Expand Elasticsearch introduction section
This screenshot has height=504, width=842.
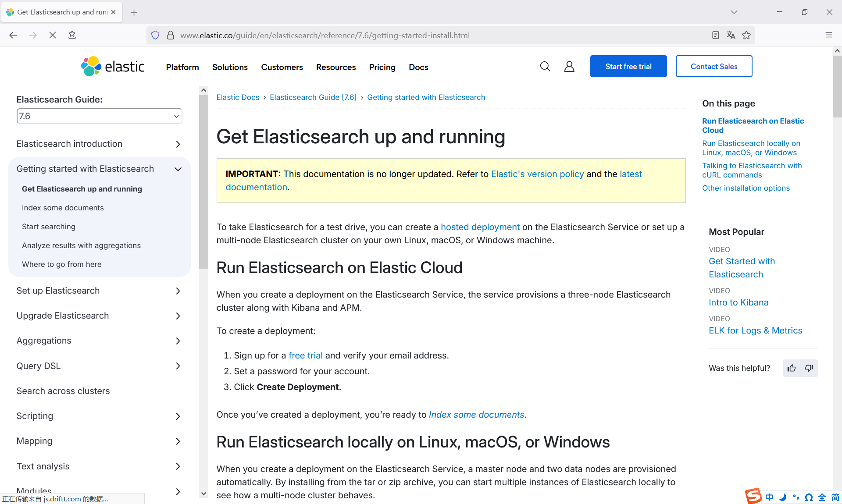pos(178,144)
